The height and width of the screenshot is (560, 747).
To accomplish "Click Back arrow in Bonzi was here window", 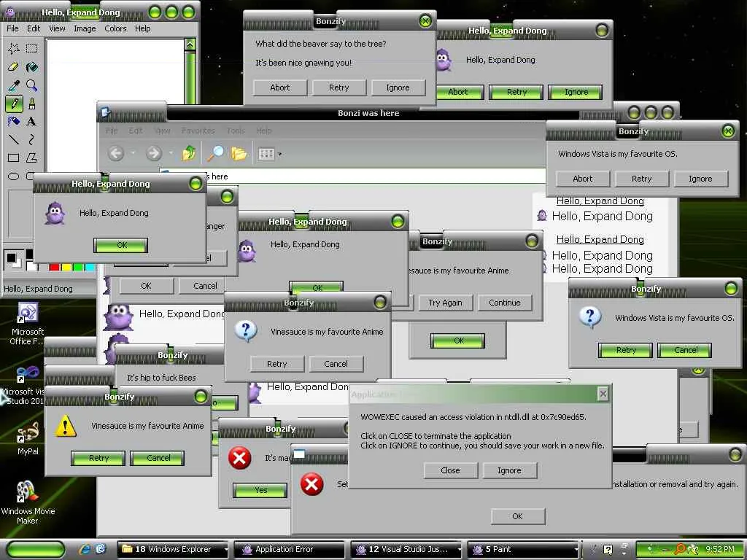I will [x=116, y=153].
